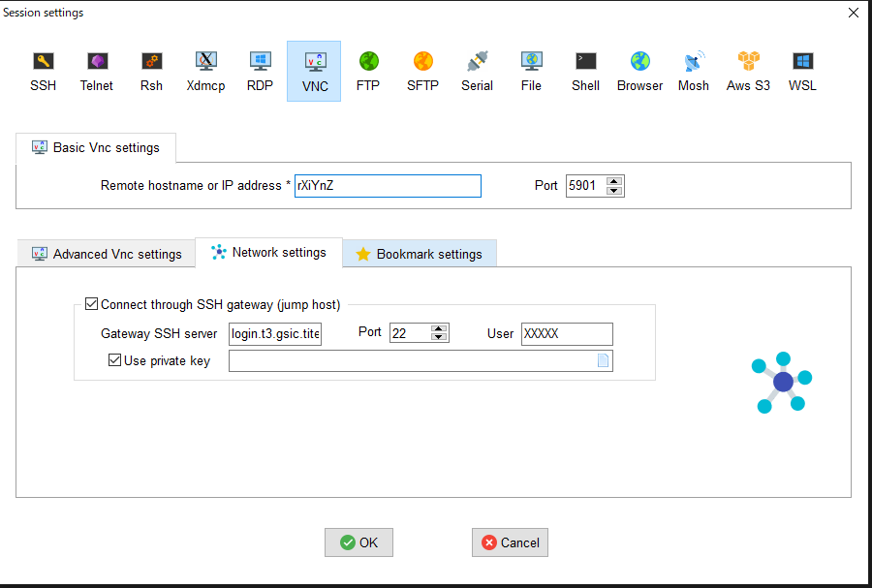Increase gateway SSH port with up arrow
The image size is (872, 588).
(439, 328)
